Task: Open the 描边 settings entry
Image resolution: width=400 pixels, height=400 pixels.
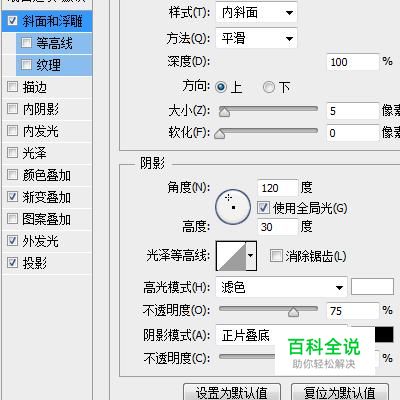Action: point(35,87)
